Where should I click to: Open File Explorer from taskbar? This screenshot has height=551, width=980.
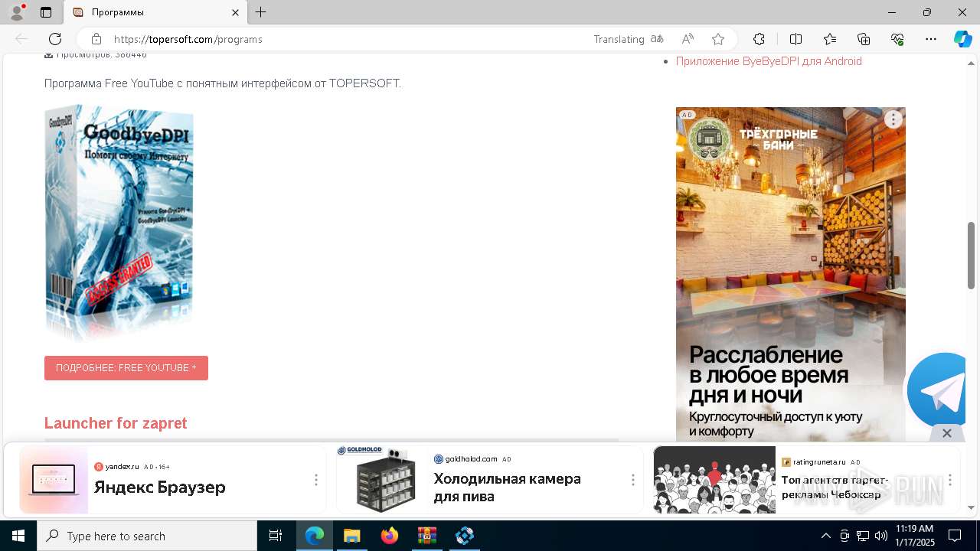(351, 536)
